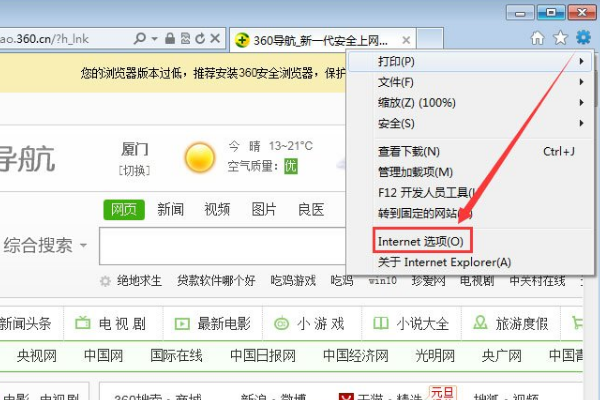This screenshot has width=600, height=400.
Task: Open hot search 贷款软件哪个好
Action: point(216,281)
